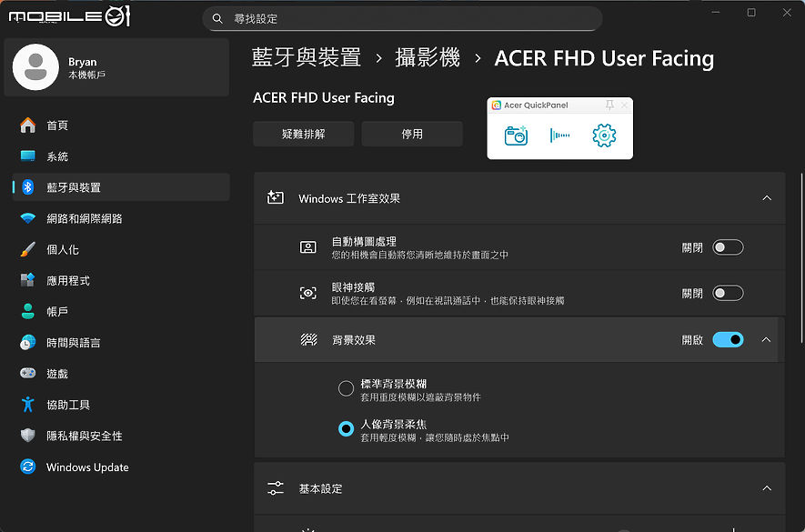Image resolution: width=805 pixels, height=532 pixels.
Task: Click the paintbrush icon beside 個人化
Action: pyautogui.click(x=27, y=249)
